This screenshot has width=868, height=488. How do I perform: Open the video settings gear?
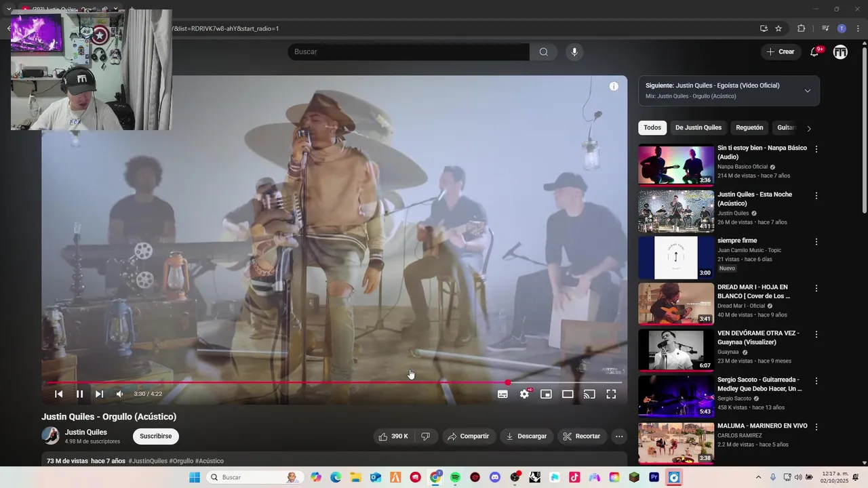click(x=524, y=394)
